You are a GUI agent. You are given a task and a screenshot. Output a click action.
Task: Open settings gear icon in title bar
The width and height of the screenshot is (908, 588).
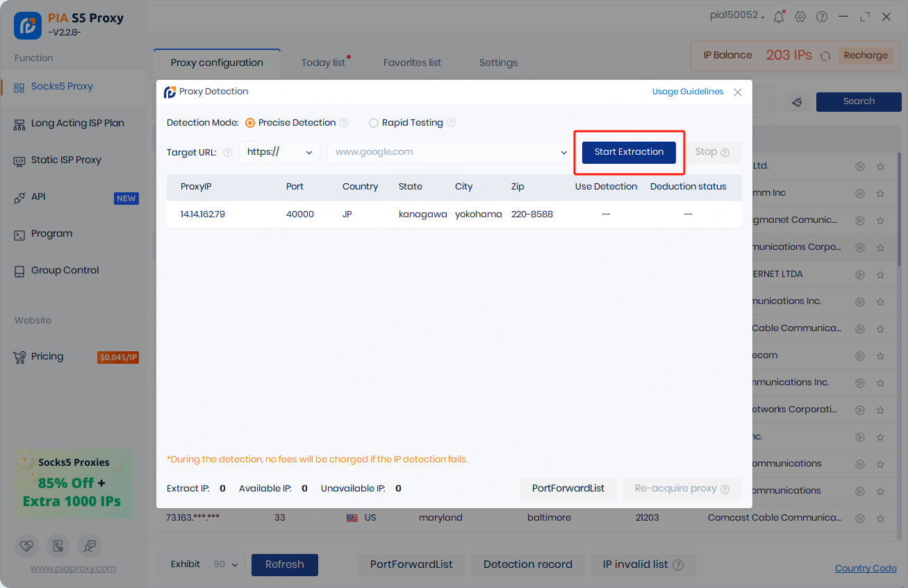(x=800, y=17)
